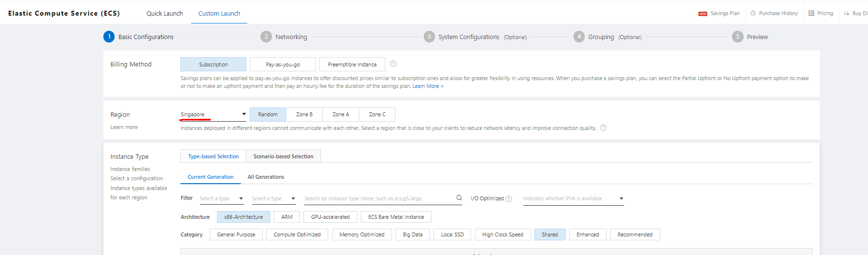Select Memory Optimized category

[x=362, y=234]
